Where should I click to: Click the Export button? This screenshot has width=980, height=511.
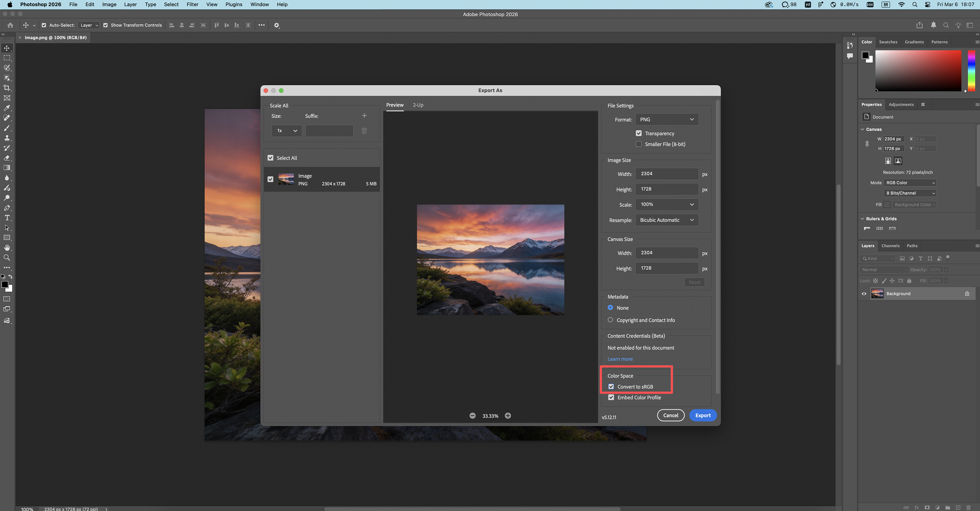coord(703,415)
